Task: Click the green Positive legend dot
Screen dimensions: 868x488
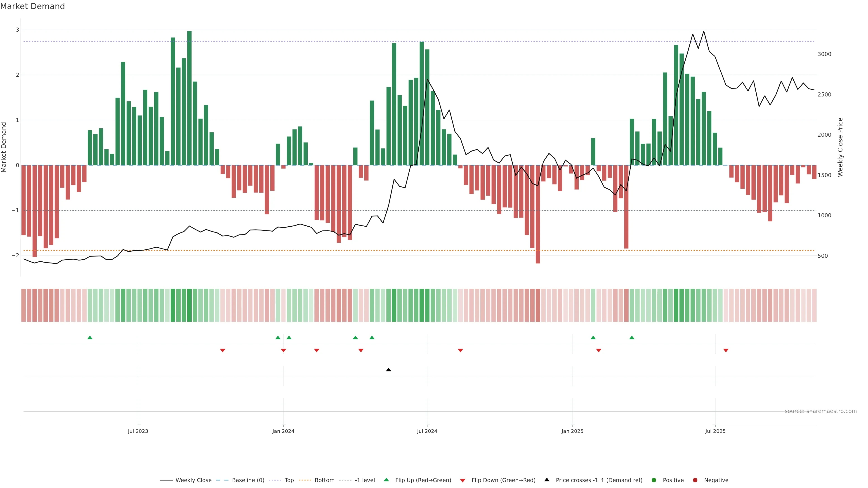Action: [654, 480]
